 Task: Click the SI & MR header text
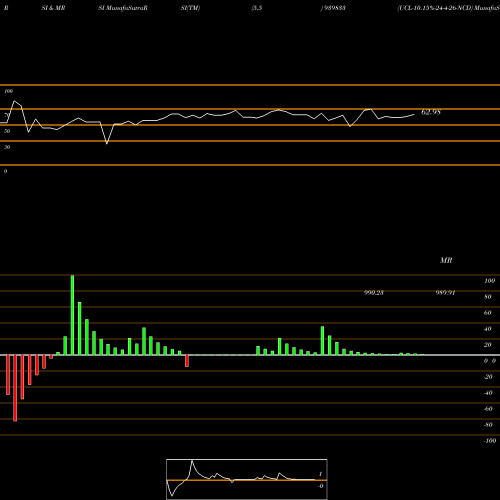[x=53, y=8]
